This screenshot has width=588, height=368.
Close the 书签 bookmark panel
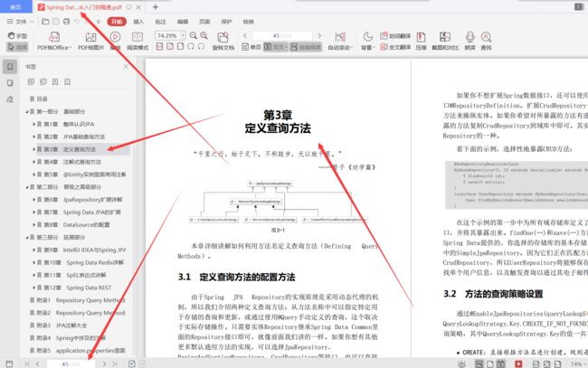[126, 66]
